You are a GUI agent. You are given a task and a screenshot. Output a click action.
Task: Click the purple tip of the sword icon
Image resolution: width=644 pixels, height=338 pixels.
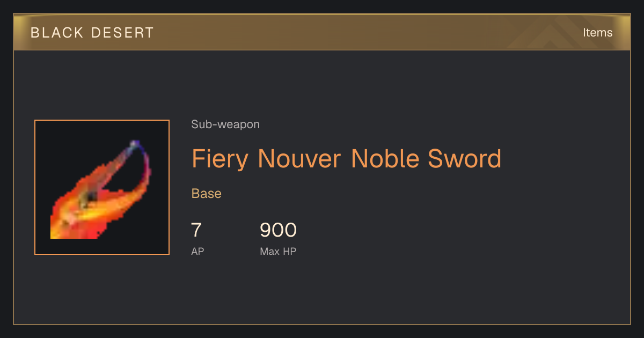135,145
